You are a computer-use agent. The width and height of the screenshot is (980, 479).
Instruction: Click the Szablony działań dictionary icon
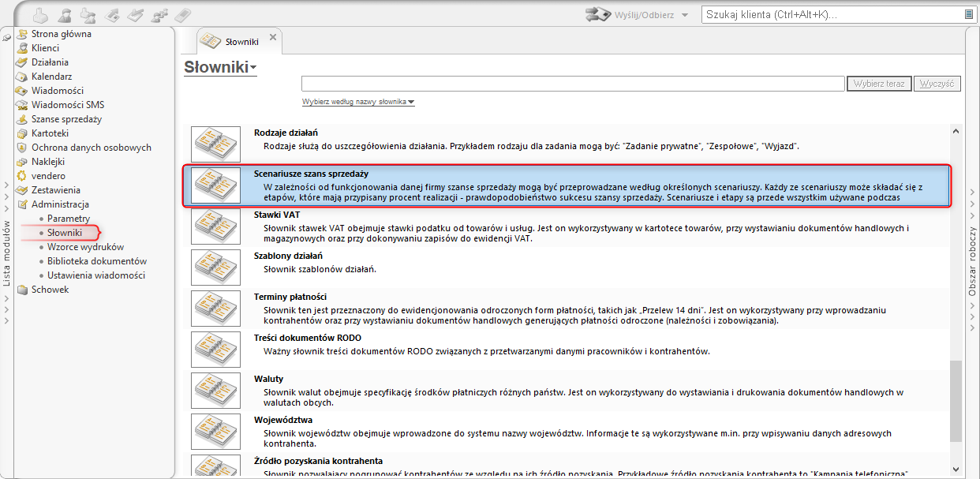(215, 268)
